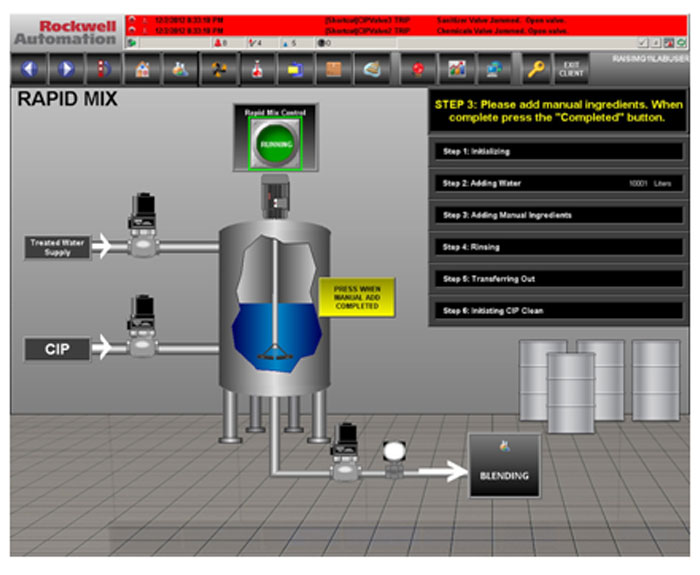Click the forward navigation arrow button
Viewport: 700px width, 575px height.
(x=66, y=70)
